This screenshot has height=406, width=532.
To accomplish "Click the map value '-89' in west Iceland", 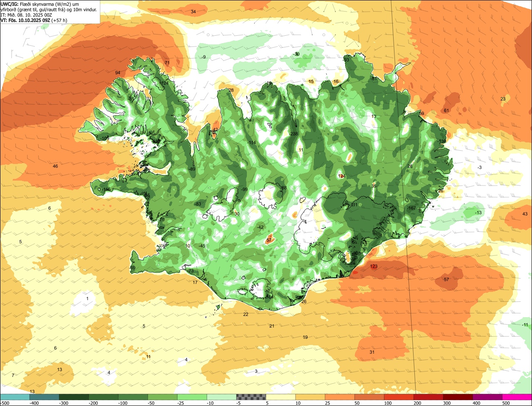I will coord(192,169).
